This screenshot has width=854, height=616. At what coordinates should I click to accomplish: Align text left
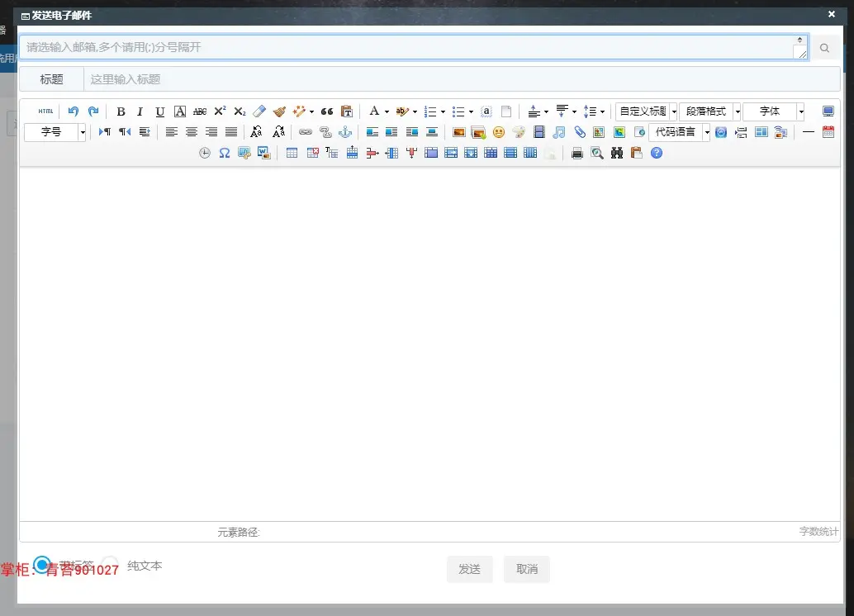click(x=172, y=132)
